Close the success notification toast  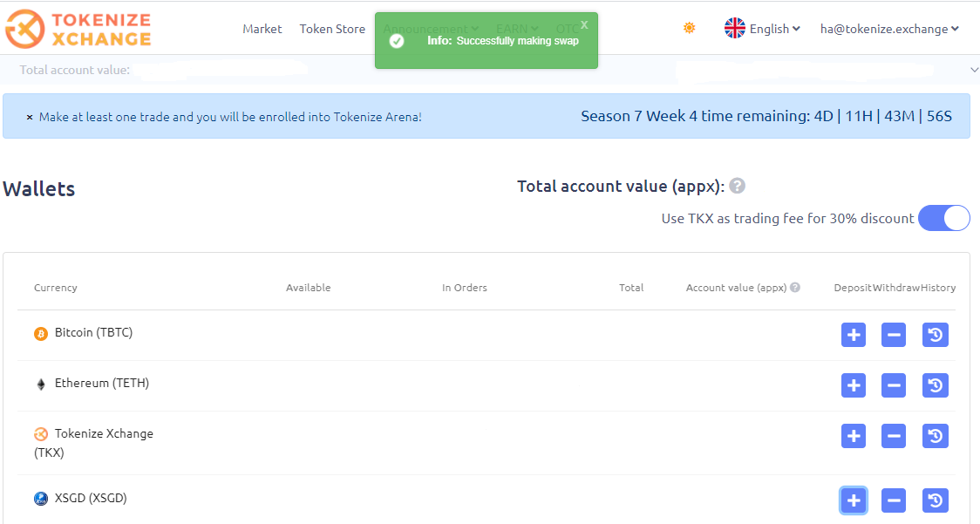[584, 25]
